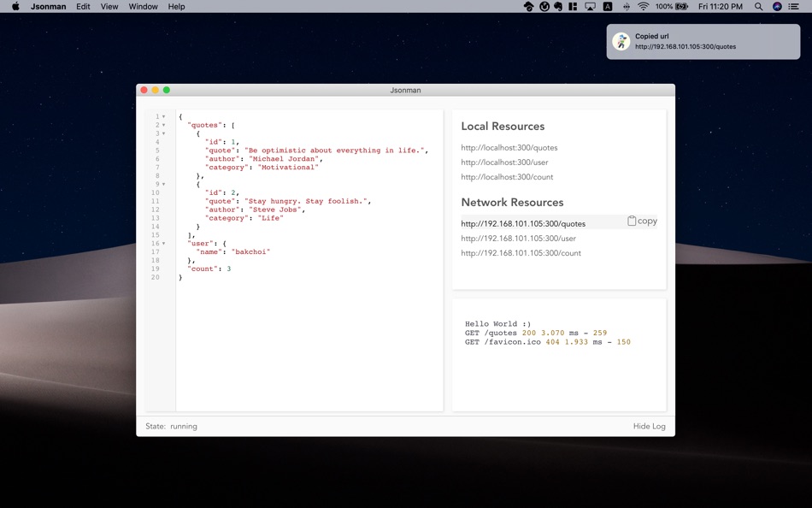Open the Notification Center list icon
812x508 pixels.
coord(795,7)
